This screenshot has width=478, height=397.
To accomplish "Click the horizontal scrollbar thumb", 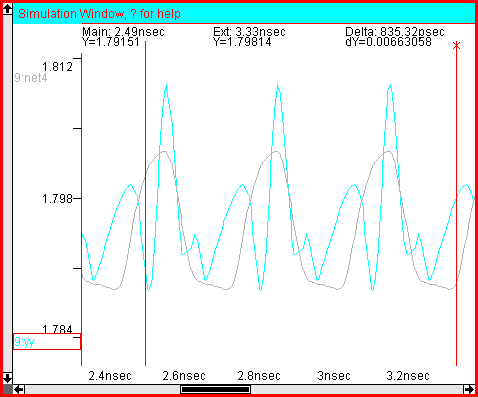I will coord(215,389).
